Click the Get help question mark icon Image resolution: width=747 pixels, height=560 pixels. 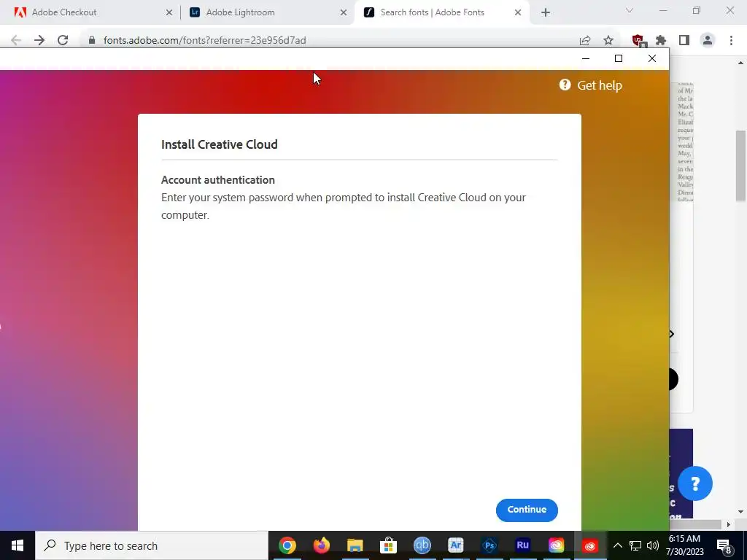point(565,85)
